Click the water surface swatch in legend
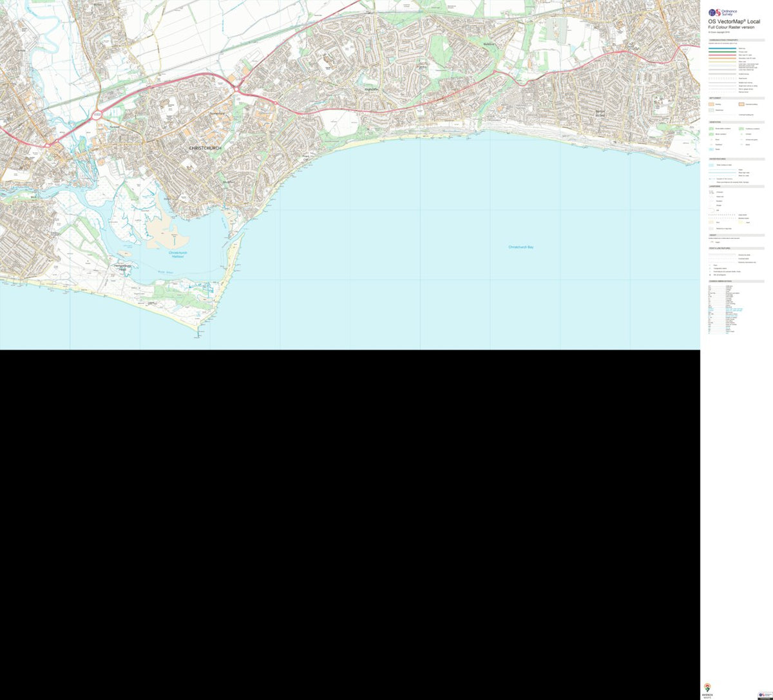773x700 pixels. point(711,165)
